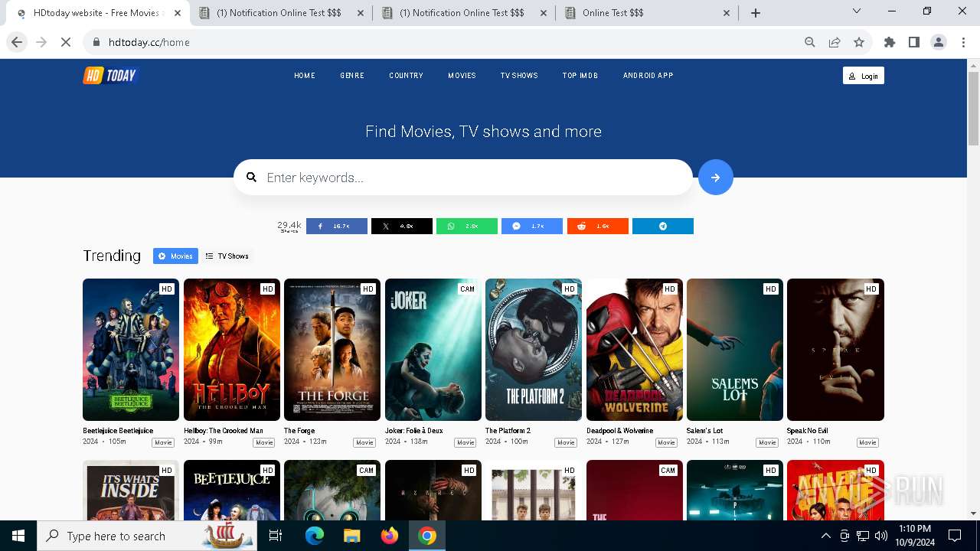Open Deadpool & Wolverine poster

tap(635, 350)
